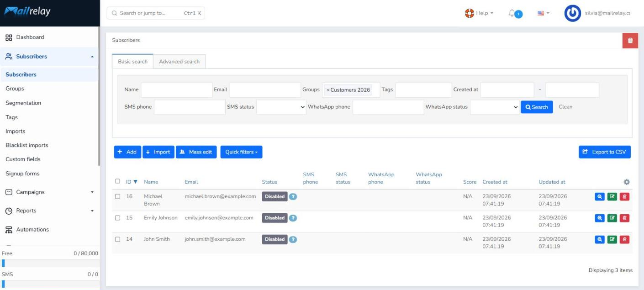Click the Name search field
The image size is (644, 290).
point(177,90)
